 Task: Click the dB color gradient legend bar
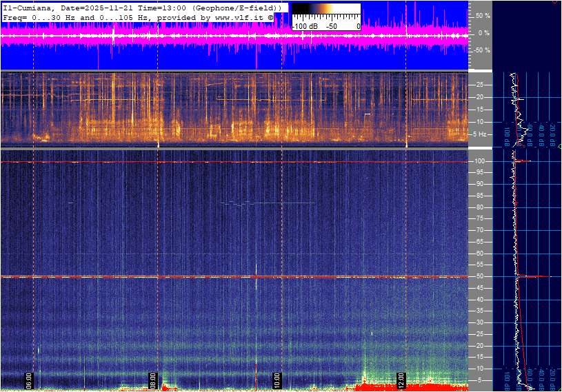tap(325, 14)
